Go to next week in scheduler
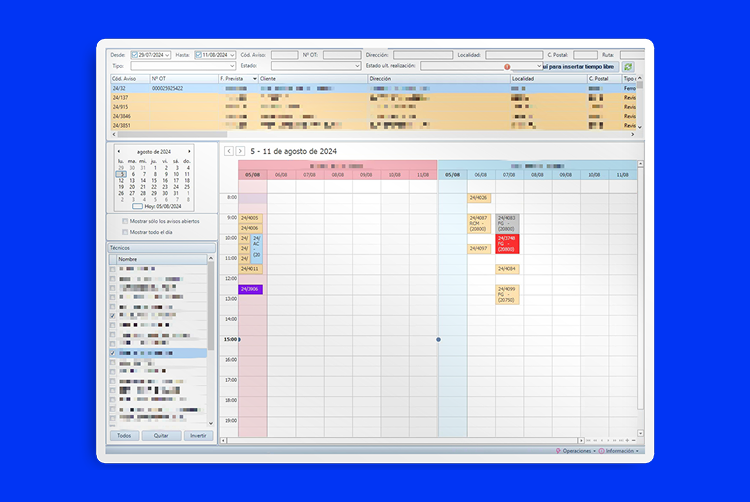 (x=240, y=151)
